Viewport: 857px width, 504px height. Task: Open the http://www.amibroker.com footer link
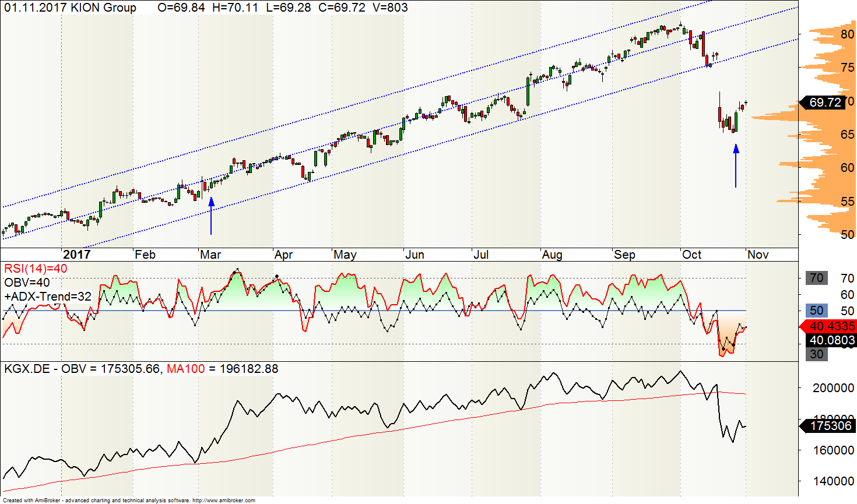click(x=224, y=501)
